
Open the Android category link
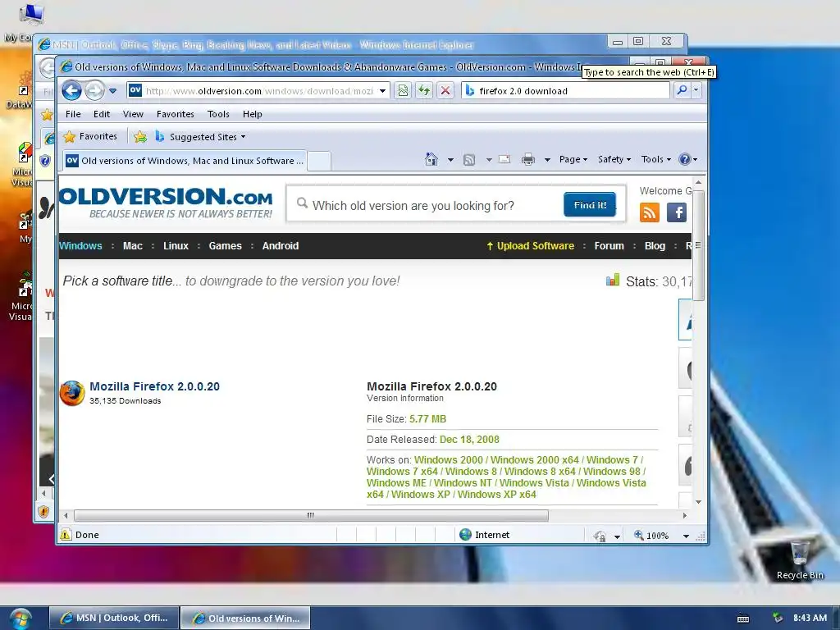click(x=281, y=246)
